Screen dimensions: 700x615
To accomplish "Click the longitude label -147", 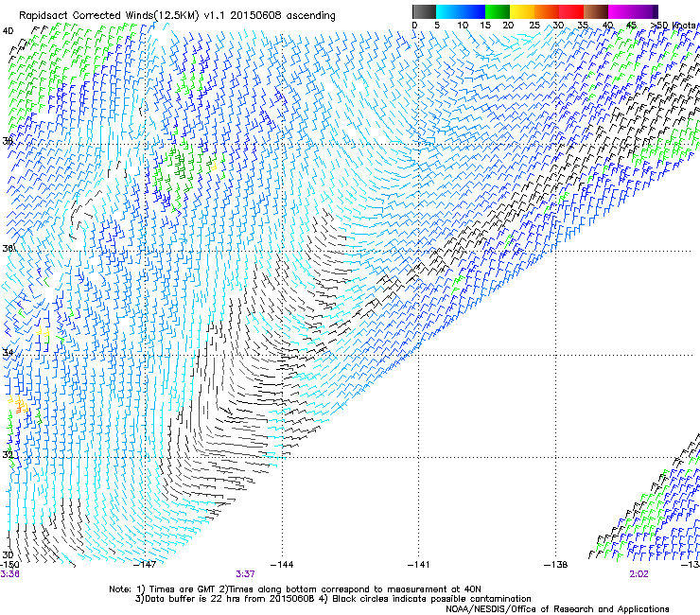I will (x=145, y=565).
